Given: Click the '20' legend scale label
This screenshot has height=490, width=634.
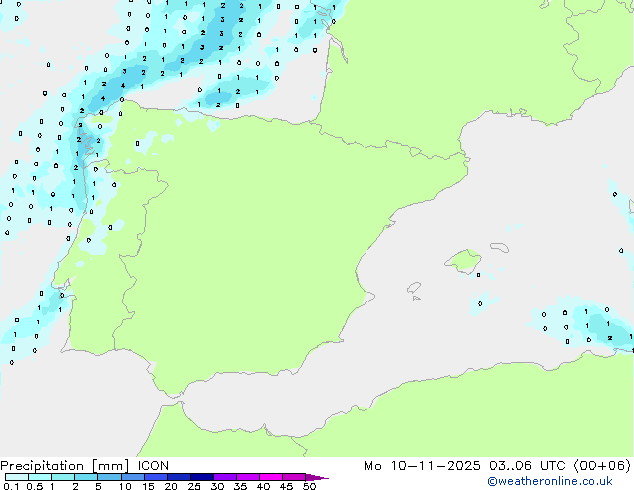Looking at the screenshot, I should point(171,486).
